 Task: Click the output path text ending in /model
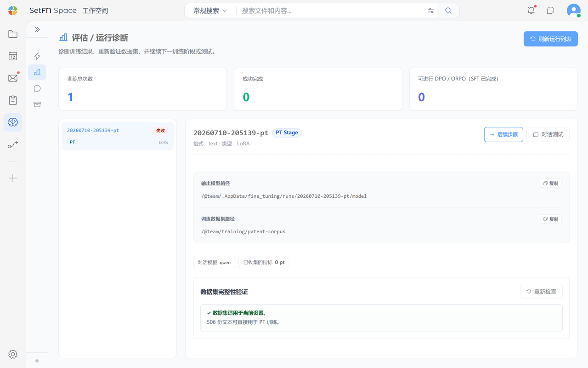(x=284, y=196)
